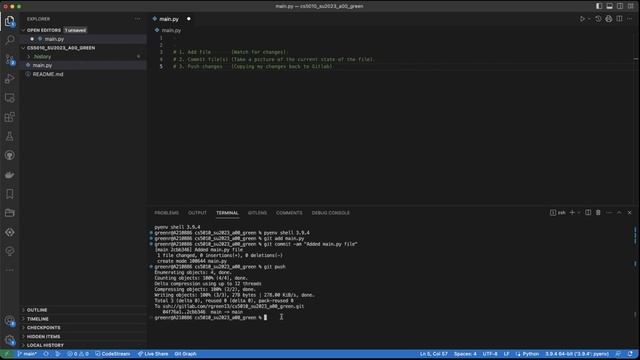Image resolution: width=640 pixels, height=360 pixels.
Task: Open the Manage gear menu
Action: click(9, 340)
